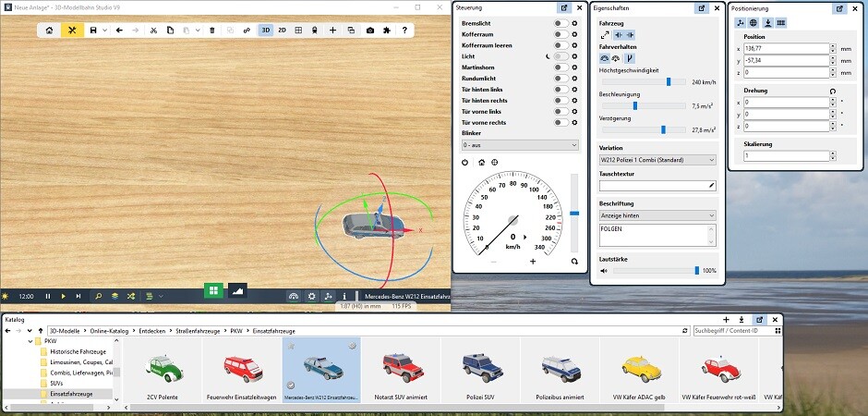The height and width of the screenshot is (416, 868).
Task: Expand the Variation dropdown list
Action: click(657, 160)
